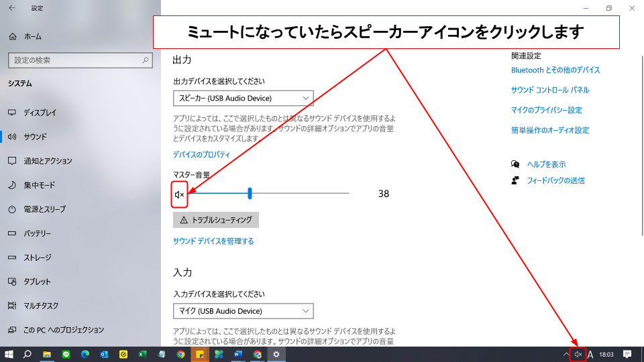Click the 電源とスリープ power icon
644x362 pixels.
[x=12, y=209]
